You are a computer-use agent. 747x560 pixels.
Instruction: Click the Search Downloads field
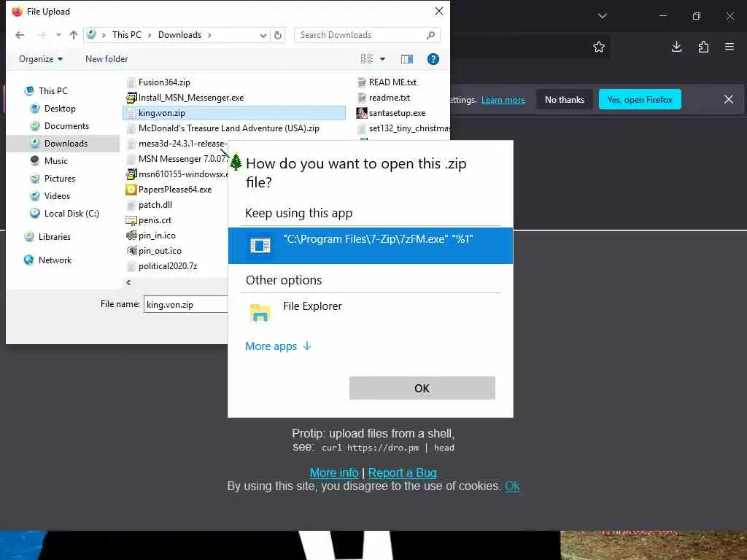368,35
